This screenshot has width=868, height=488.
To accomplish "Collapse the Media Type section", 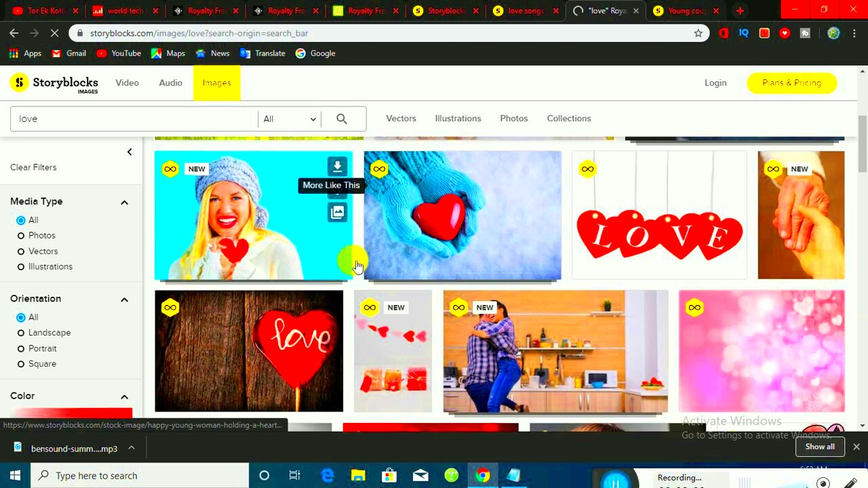I will click(124, 202).
